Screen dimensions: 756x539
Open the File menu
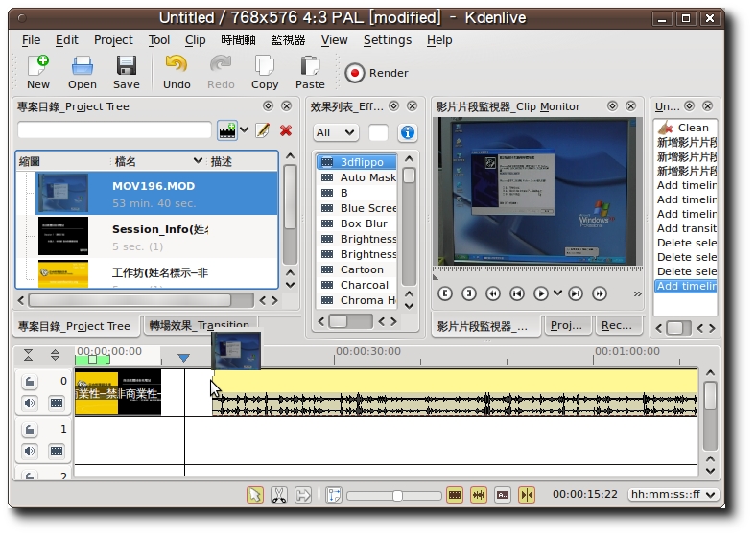point(32,40)
